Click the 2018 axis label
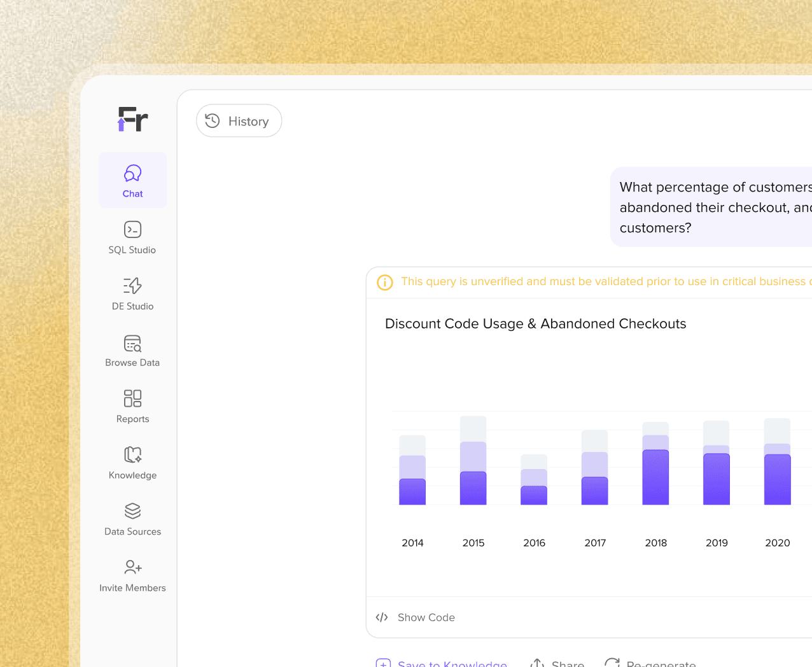Screen dimensions: 812x667 coord(656,543)
